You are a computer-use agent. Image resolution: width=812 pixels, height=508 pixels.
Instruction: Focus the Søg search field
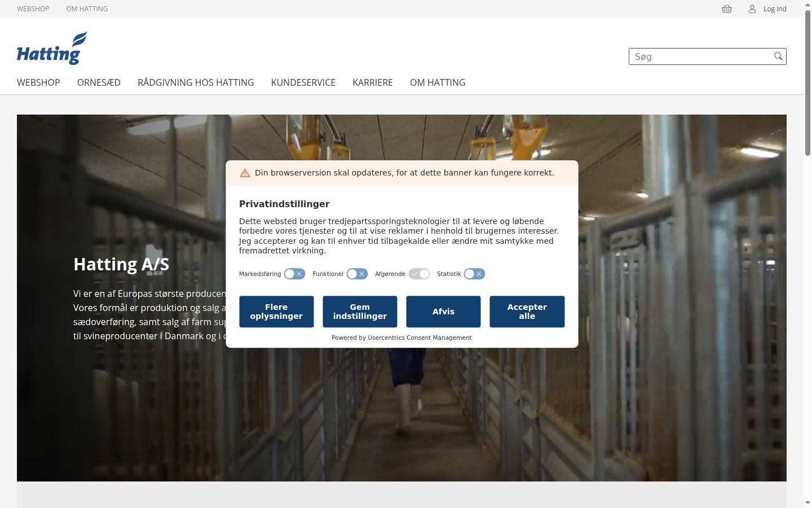(x=707, y=56)
